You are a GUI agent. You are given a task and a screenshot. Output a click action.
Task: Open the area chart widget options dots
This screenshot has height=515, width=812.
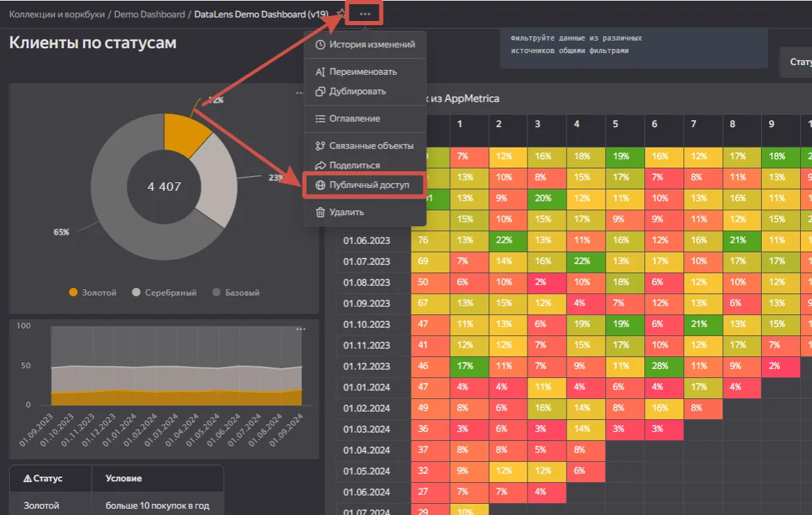(x=300, y=329)
